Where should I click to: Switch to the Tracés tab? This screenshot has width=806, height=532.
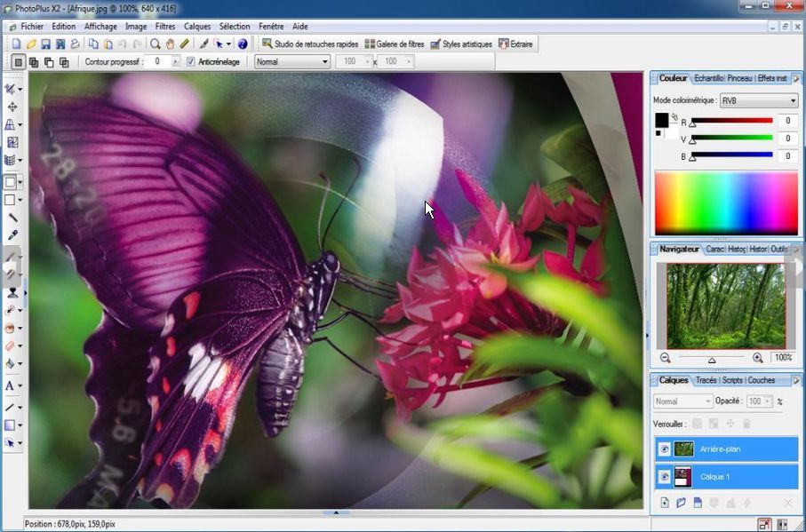click(706, 380)
